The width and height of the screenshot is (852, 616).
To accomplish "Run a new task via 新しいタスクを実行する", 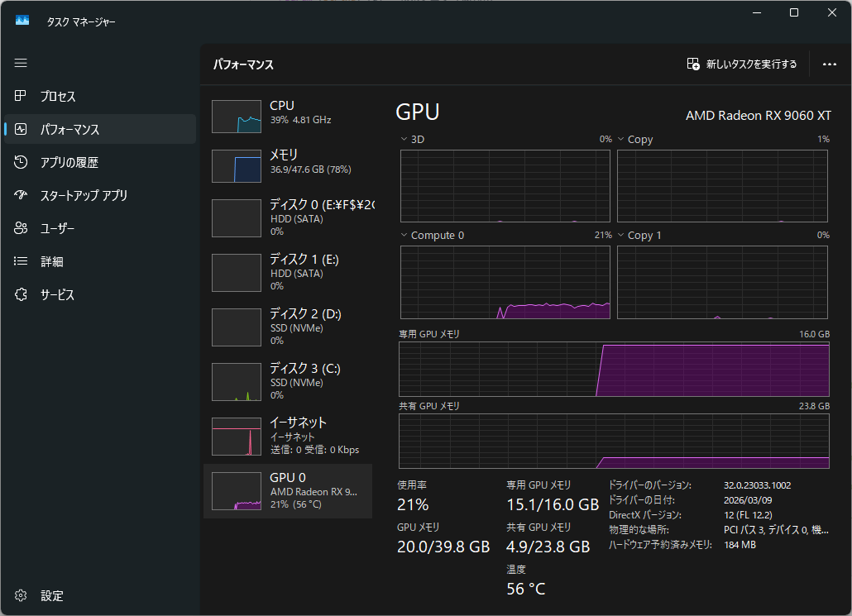I will [742, 64].
